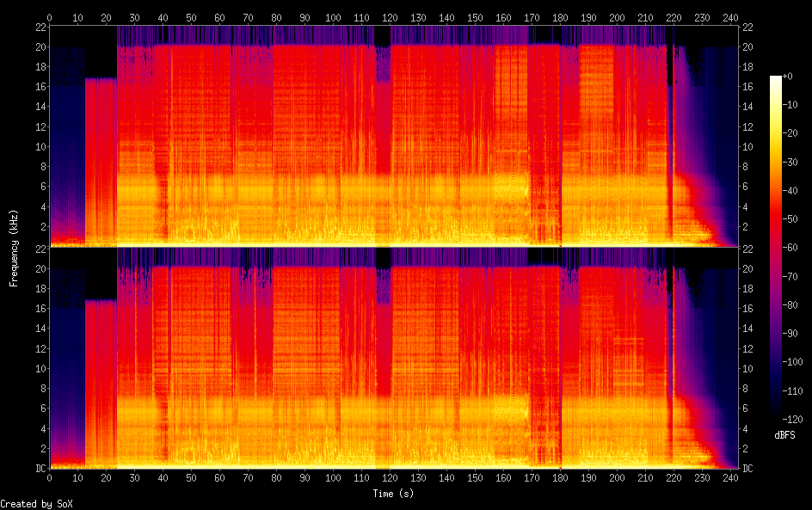This screenshot has width=812, height=510.
Task: Click the 22 label at the top-right frequency axis
Action: 747,28
